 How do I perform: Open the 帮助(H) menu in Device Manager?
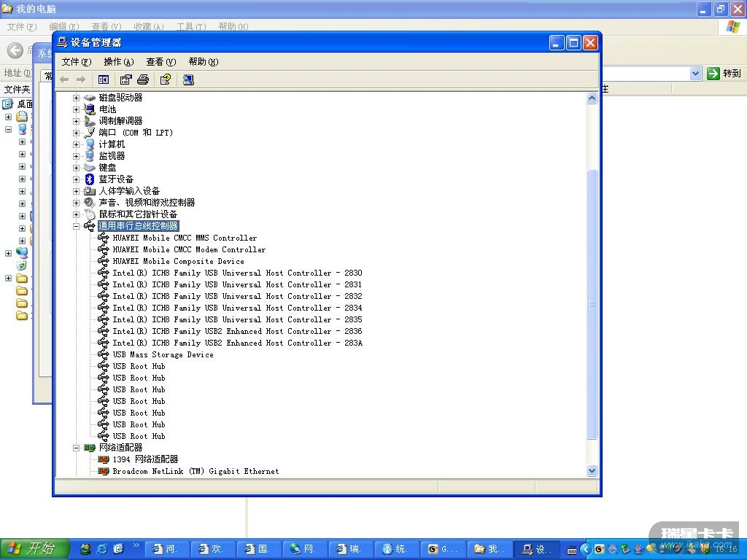(x=204, y=62)
